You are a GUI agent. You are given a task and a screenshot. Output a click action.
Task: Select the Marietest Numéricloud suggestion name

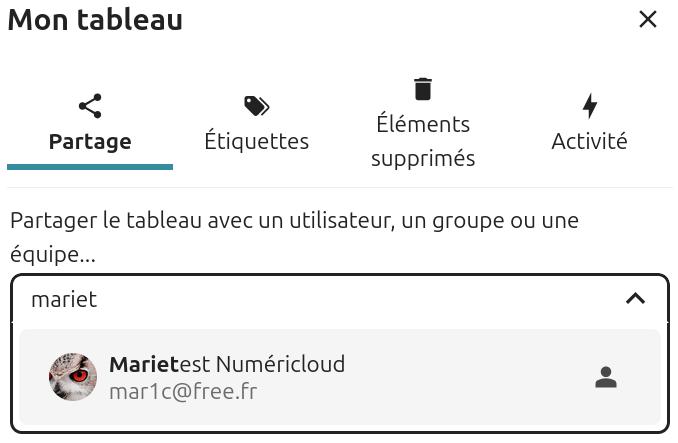click(x=227, y=364)
